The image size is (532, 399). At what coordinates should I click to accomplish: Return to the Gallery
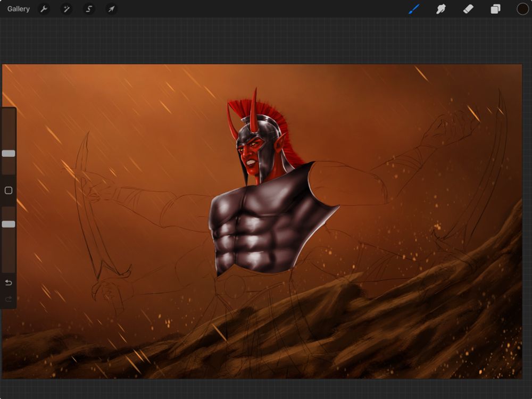coord(19,9)
